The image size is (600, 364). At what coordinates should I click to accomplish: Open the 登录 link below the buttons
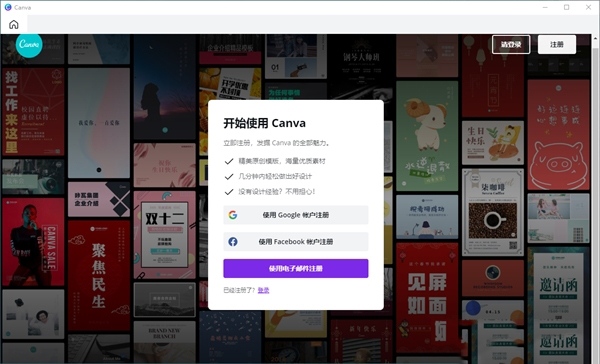point(263,290)
